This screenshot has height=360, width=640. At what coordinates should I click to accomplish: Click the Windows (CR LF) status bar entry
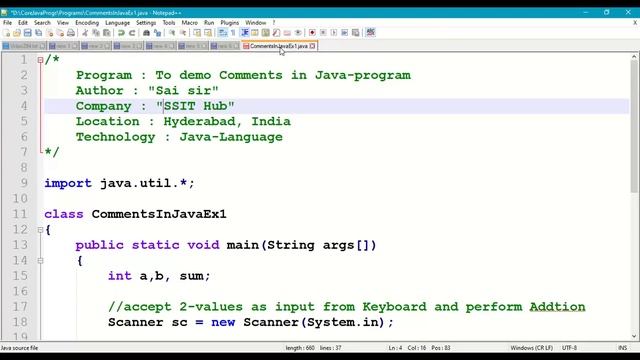[x=531, y=348]
